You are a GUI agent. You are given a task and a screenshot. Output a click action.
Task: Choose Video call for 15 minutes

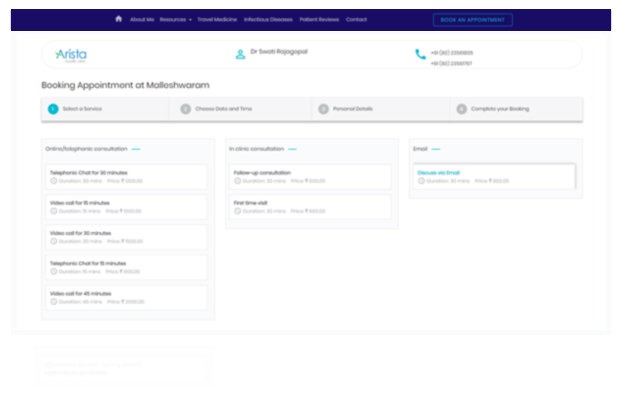coord(126,207)
